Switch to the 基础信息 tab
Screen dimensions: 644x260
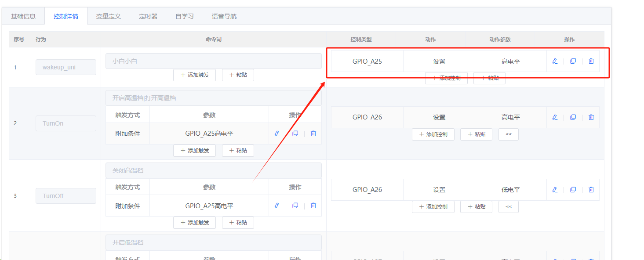click(x=23, y=16)
